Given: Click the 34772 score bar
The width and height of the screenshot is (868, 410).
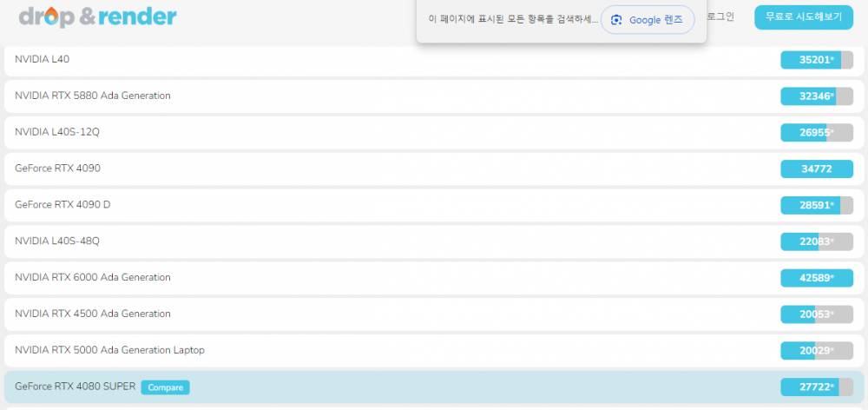Looking at the screenshot, I should pos(817,169).
